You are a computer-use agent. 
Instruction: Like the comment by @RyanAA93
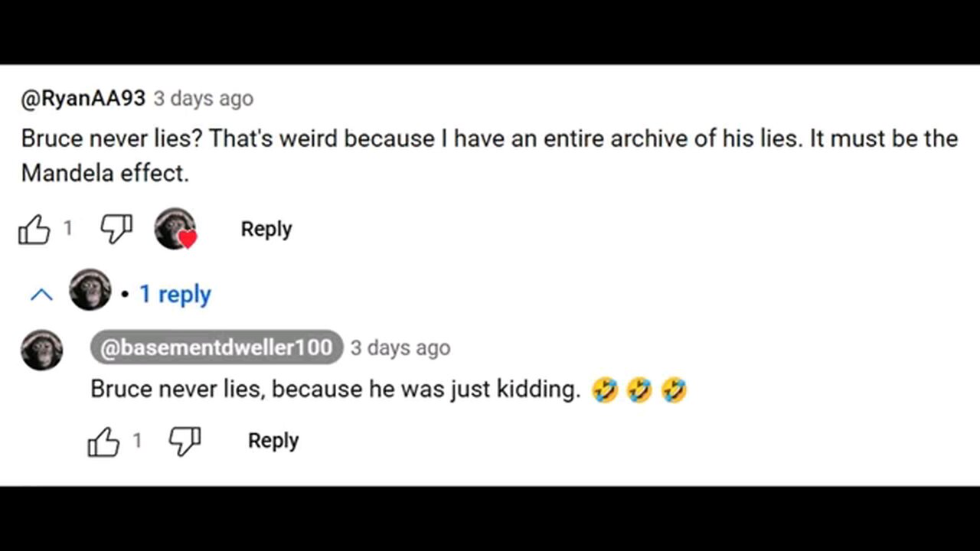pyautogui.click(x=34, y=230)
